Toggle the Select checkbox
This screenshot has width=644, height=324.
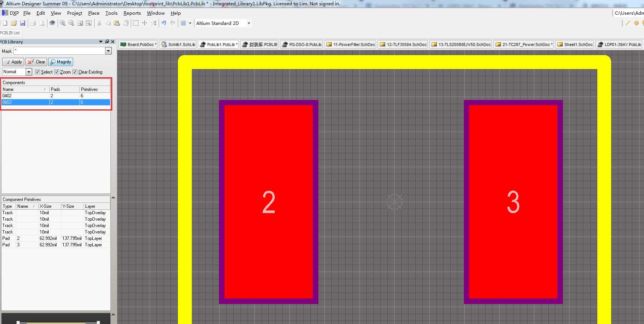point(37,72)
